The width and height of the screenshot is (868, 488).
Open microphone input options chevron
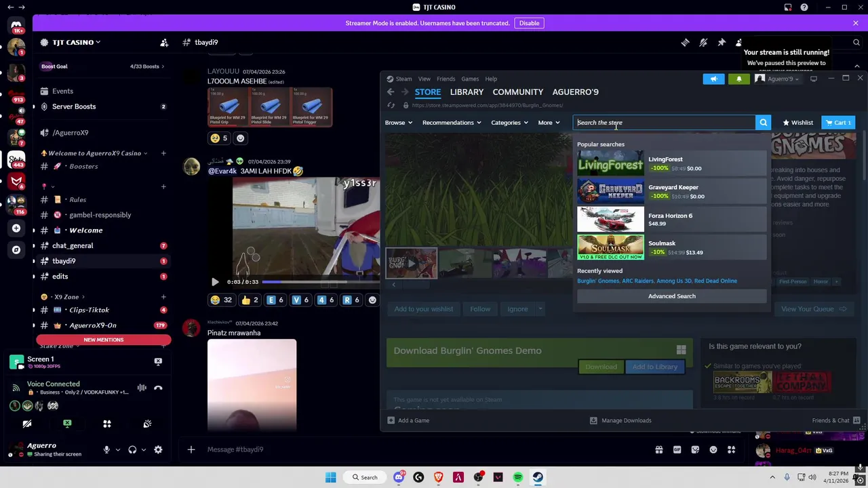[117, 449]
